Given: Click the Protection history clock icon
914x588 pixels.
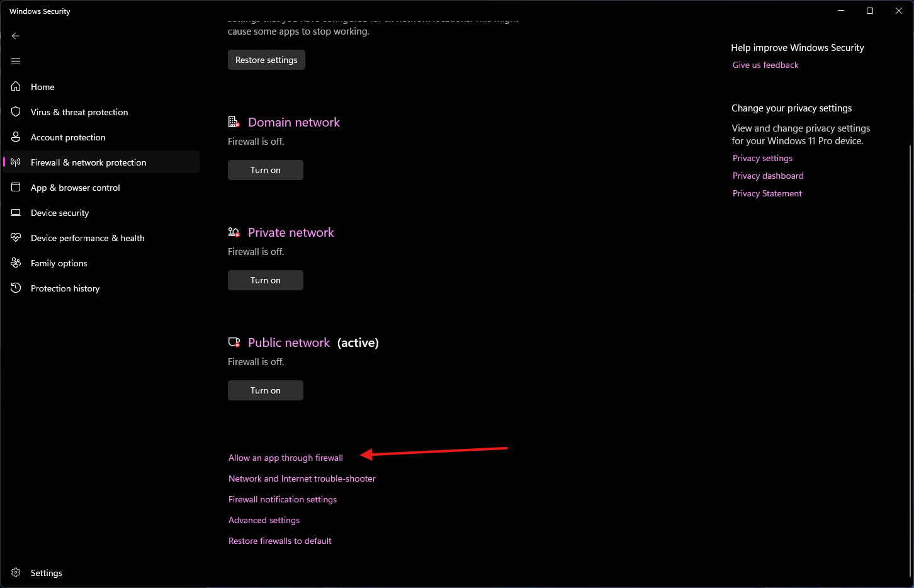Looking at the screenshot, I should (16, 288).
